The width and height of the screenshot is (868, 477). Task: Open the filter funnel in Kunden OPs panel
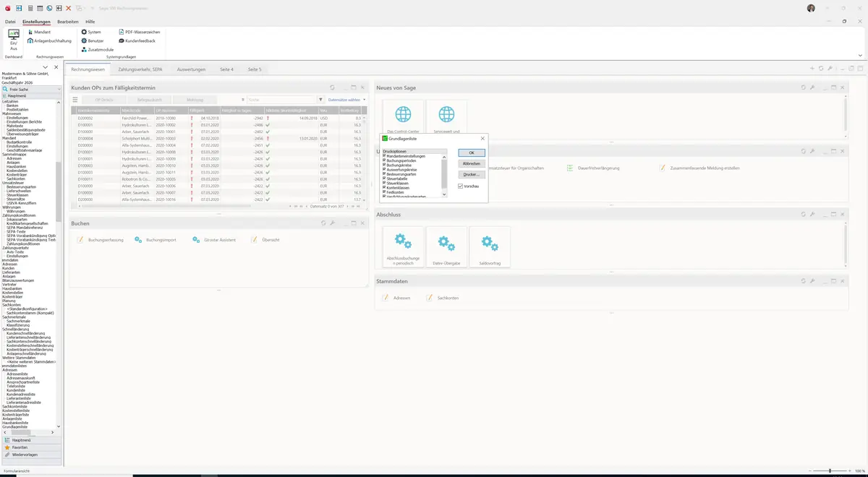(320, 100)
